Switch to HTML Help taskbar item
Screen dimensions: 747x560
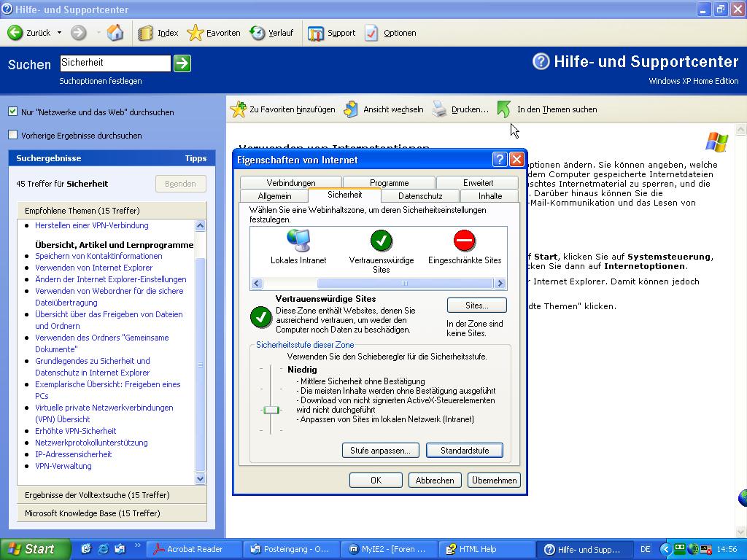[487, 549]
